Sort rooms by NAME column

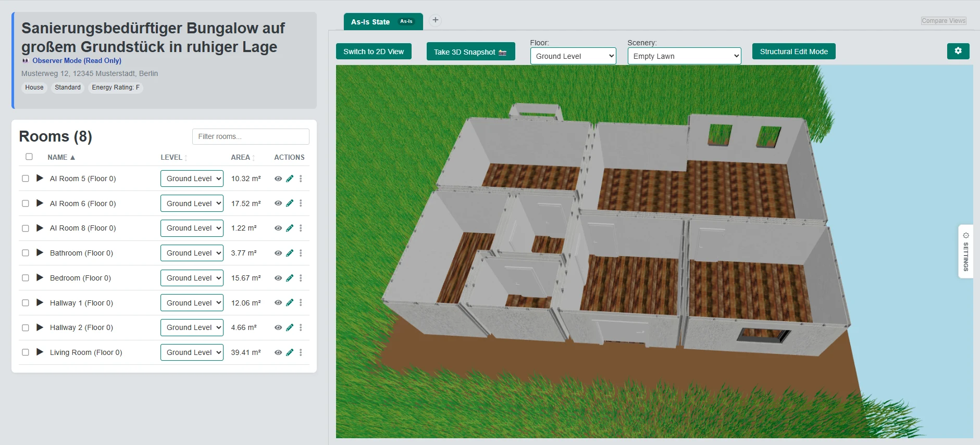coord(61,157)
